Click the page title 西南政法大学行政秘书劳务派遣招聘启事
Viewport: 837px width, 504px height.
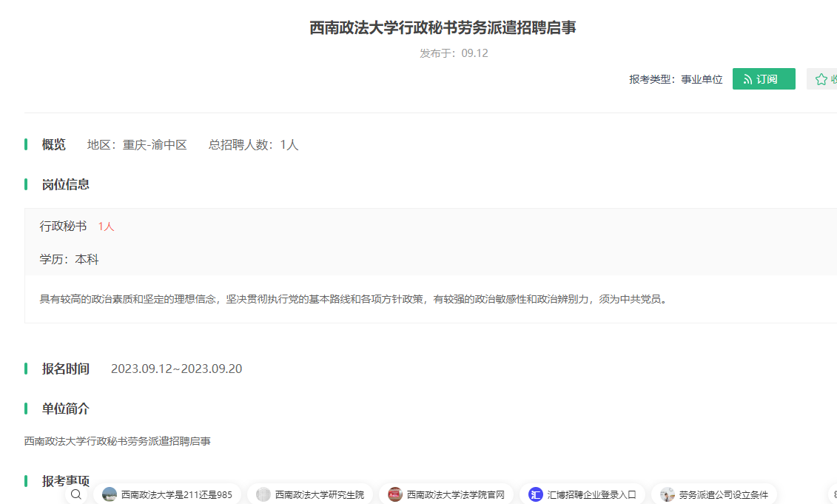pyautogui.click(x=443, y=28)
